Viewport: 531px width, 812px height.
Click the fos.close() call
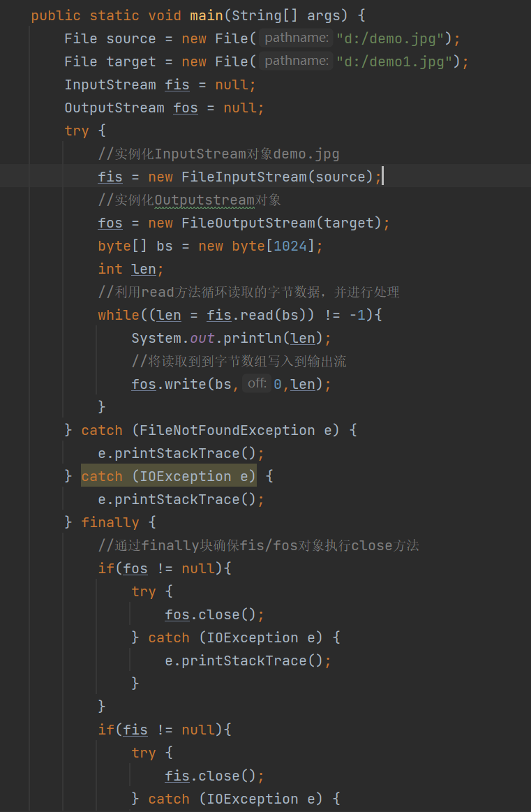214,614
